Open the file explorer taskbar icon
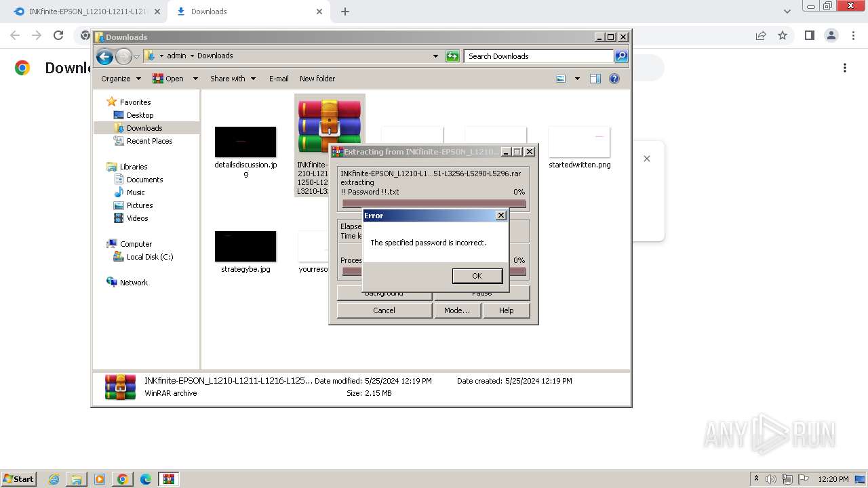Viewport: 868px width, 488px height. [x=77, y=479]
